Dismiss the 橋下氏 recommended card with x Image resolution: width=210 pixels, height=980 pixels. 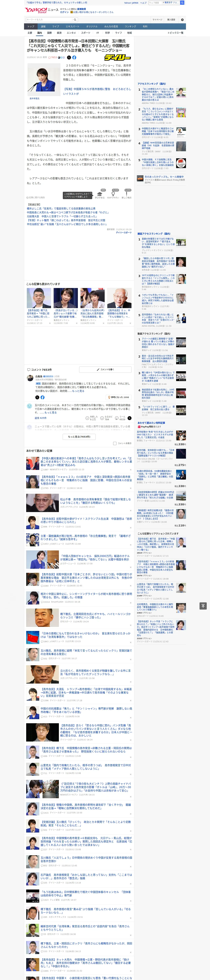point(50,323)
